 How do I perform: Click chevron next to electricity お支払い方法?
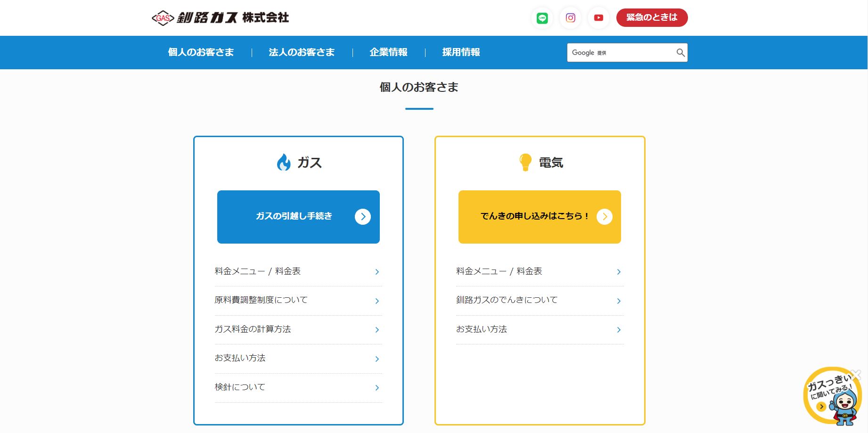coord(619,330)
